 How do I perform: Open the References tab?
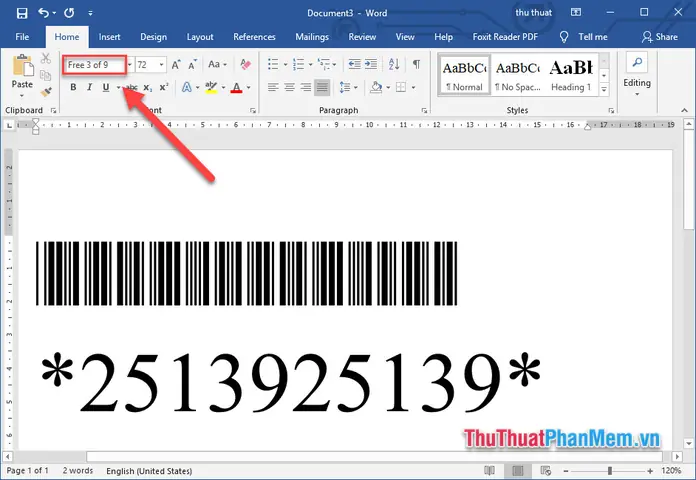pos(254,37)
